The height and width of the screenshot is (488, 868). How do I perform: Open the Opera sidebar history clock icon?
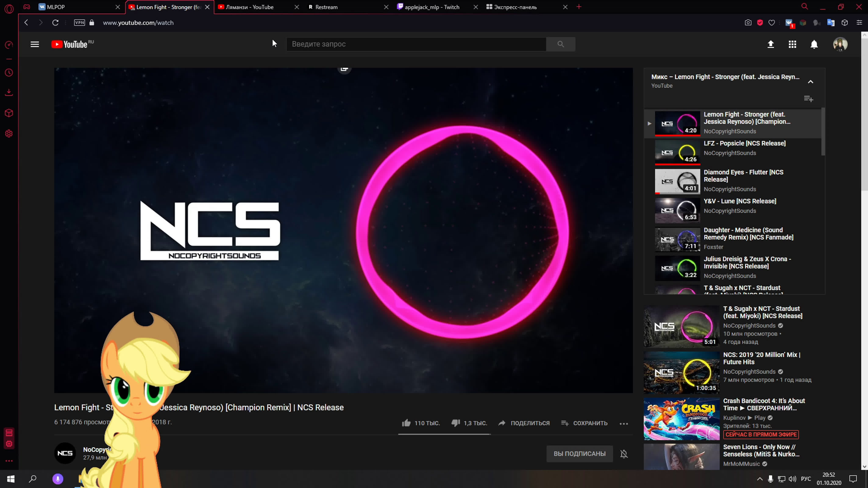tap(9, 73)
